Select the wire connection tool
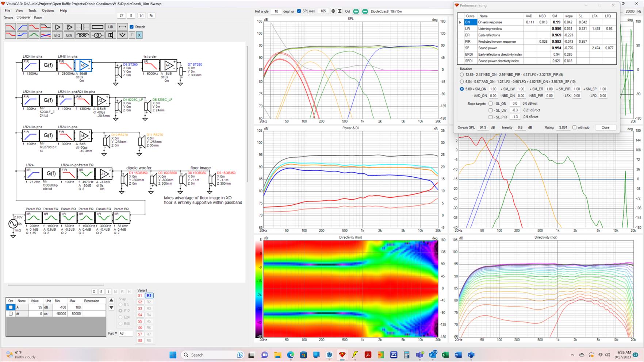The width and height of the screenshot is (644, 362). point(123,27)
